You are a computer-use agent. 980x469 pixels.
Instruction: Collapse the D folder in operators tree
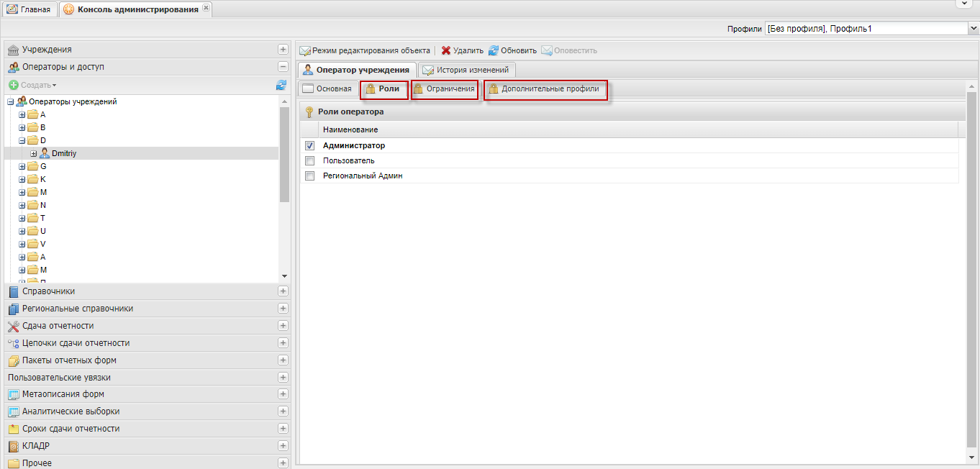(22, 141)
